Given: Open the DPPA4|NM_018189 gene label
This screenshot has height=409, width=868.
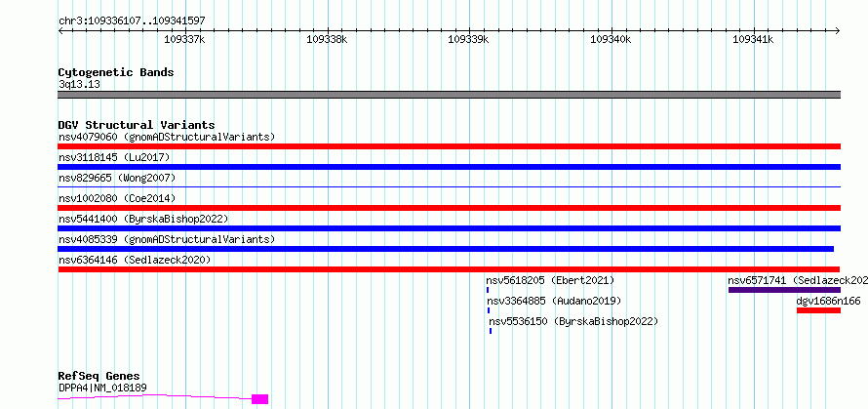Looking at the screenshot, I should 103,388.
